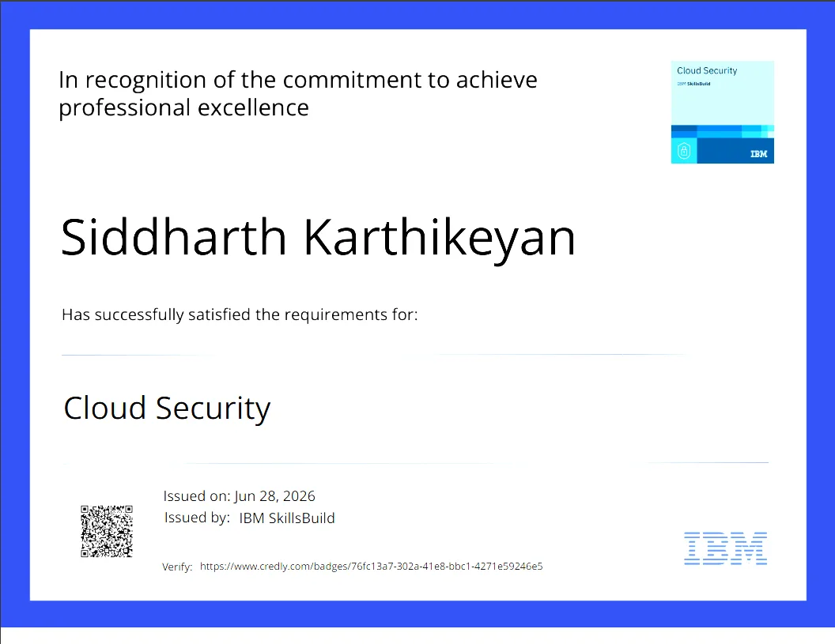Click the lock shield icon on badge
The width and height of the screenshot is (835, 644).
(x=684, y=151)
